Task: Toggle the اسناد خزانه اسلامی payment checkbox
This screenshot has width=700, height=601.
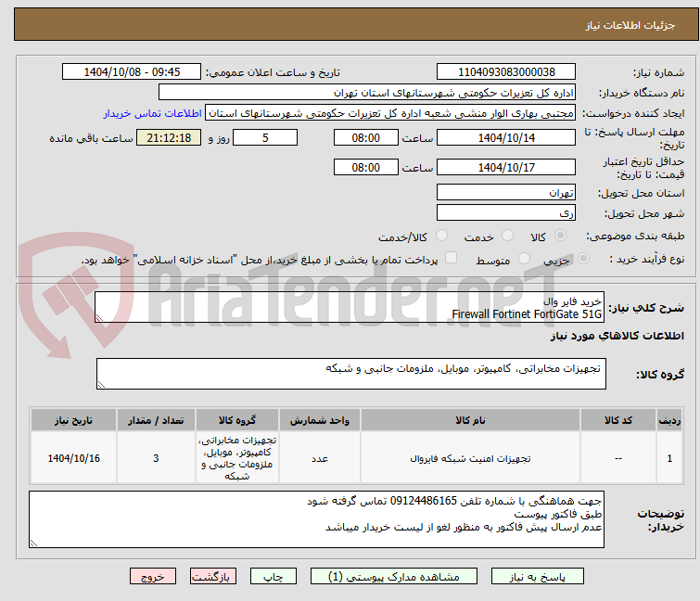Action: click(452, 258)
